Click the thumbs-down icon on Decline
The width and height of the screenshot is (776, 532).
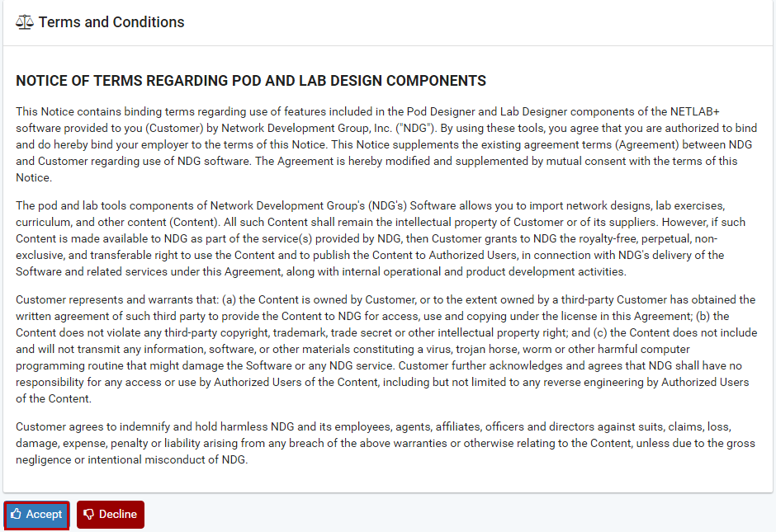tap(89, 515)
